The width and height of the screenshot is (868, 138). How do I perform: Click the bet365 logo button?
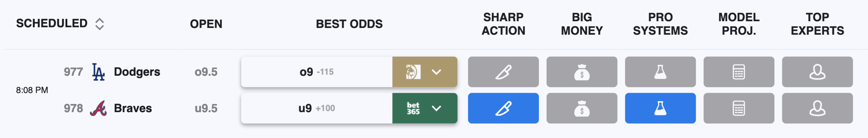tap(413, 108)
